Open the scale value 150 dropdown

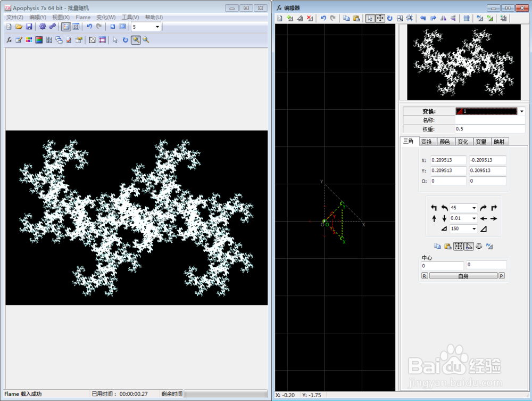coord(473,228)
